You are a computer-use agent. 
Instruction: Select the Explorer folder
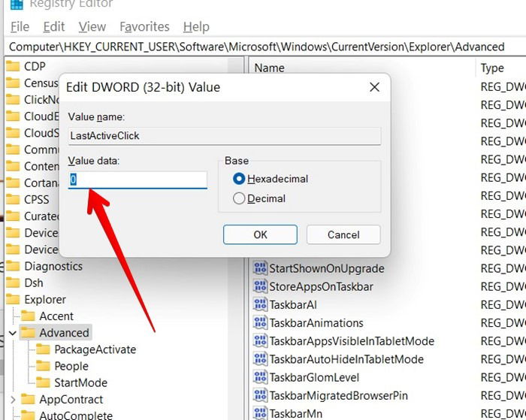coord(45,300)
